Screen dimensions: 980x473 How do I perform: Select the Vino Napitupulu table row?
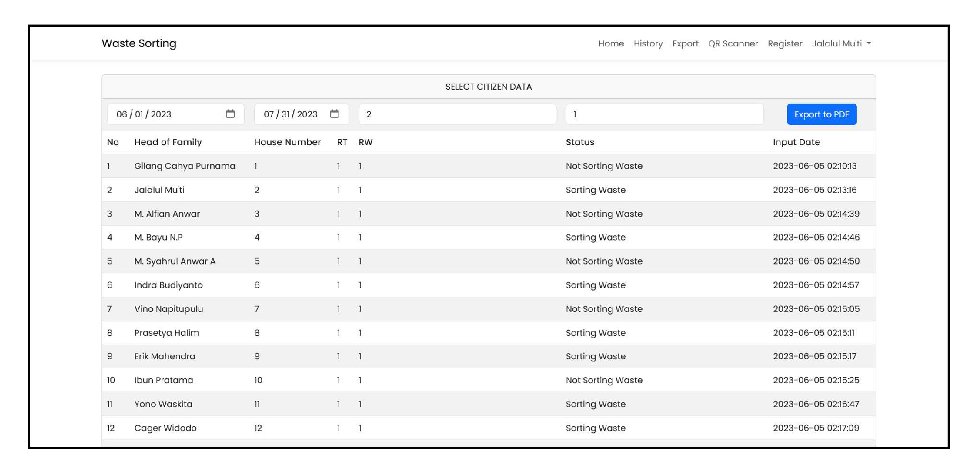pos(168,309)
